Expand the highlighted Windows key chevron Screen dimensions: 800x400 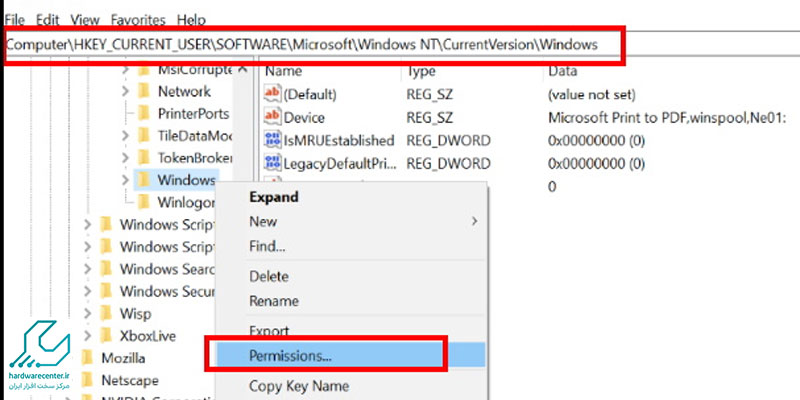click(x=126, y=180)
